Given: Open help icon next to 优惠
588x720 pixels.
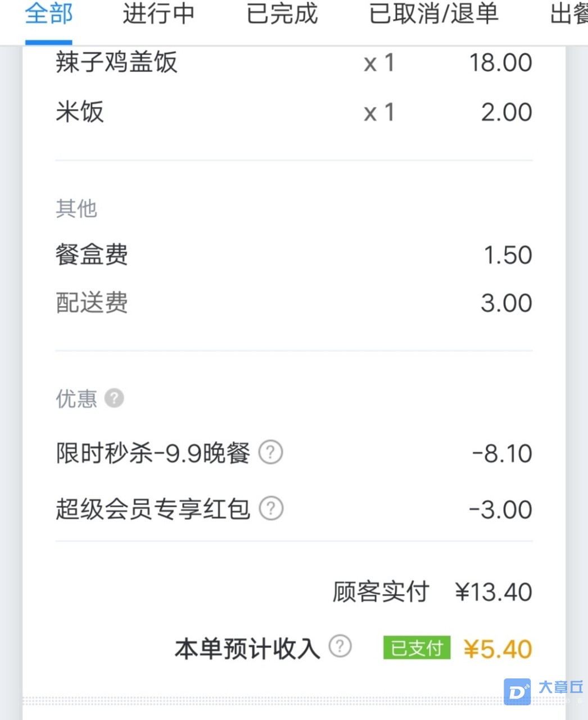Looking at the screenshot, I should (114, 398).
